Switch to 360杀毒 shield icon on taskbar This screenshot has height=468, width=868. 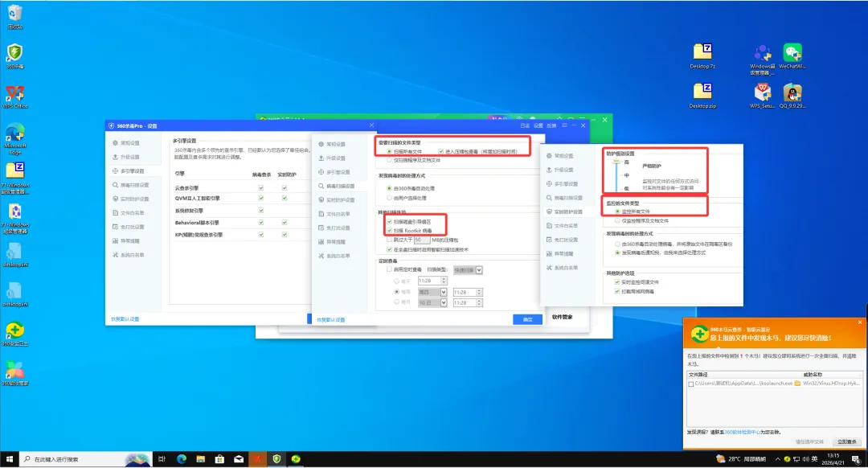[x=276, y=459]
